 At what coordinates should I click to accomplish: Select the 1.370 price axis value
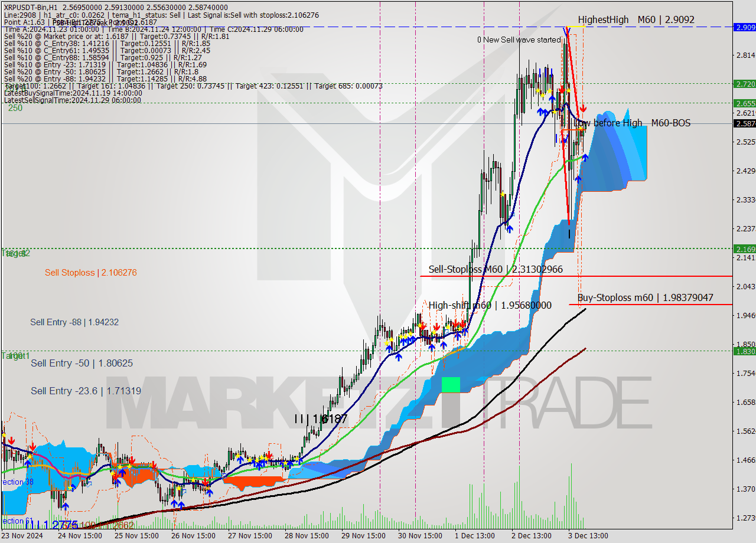click(x=745, y=489)
